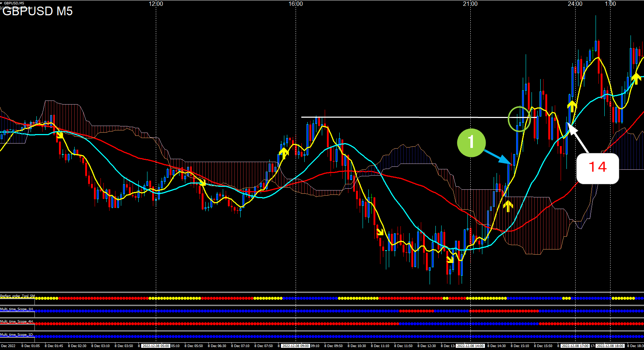Click the 8 Dec 10:30 axis label

pyautogui.click(x=357, y=346)
